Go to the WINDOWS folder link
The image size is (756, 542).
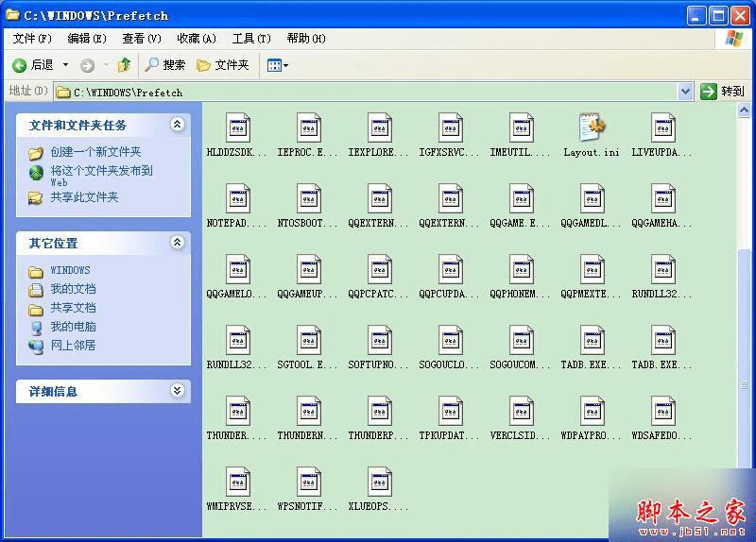(x=70, y=270)
